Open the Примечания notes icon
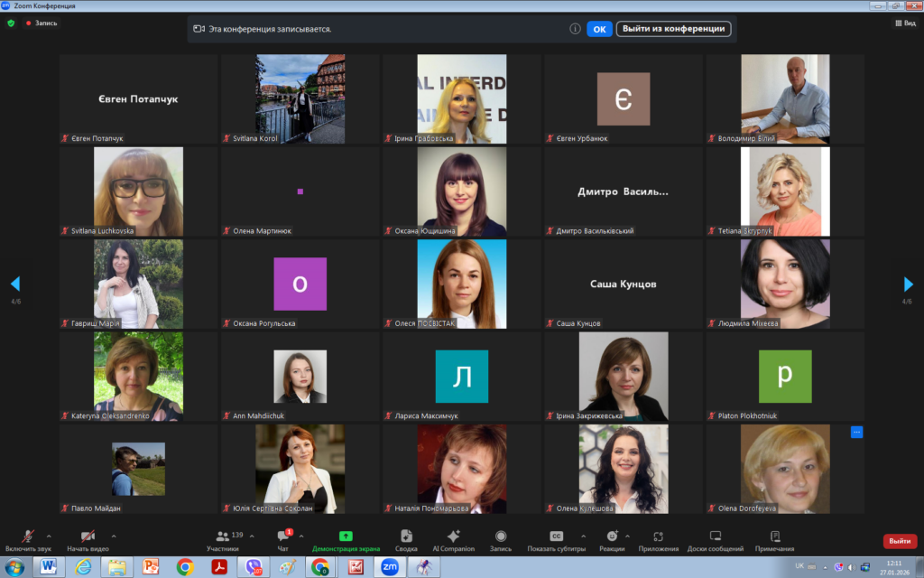This screenshot has height=578, width=924. pos(775,539)
